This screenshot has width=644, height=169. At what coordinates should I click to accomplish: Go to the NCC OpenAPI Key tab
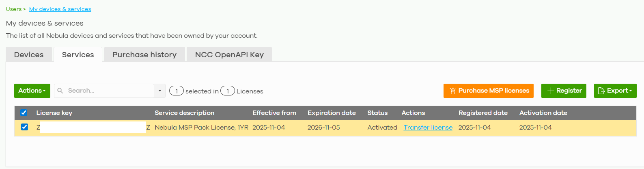point(229,54)
